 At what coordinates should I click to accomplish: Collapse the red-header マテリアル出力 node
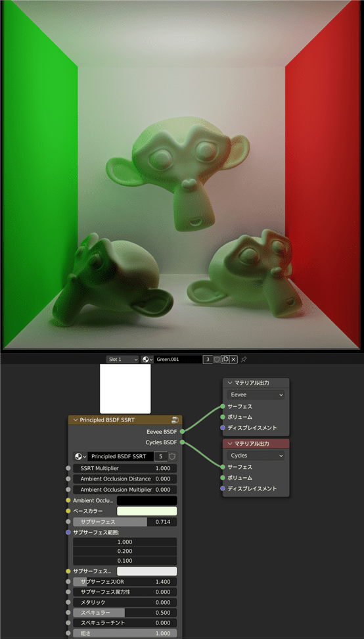pyautogui.click(x=230, y=443)
